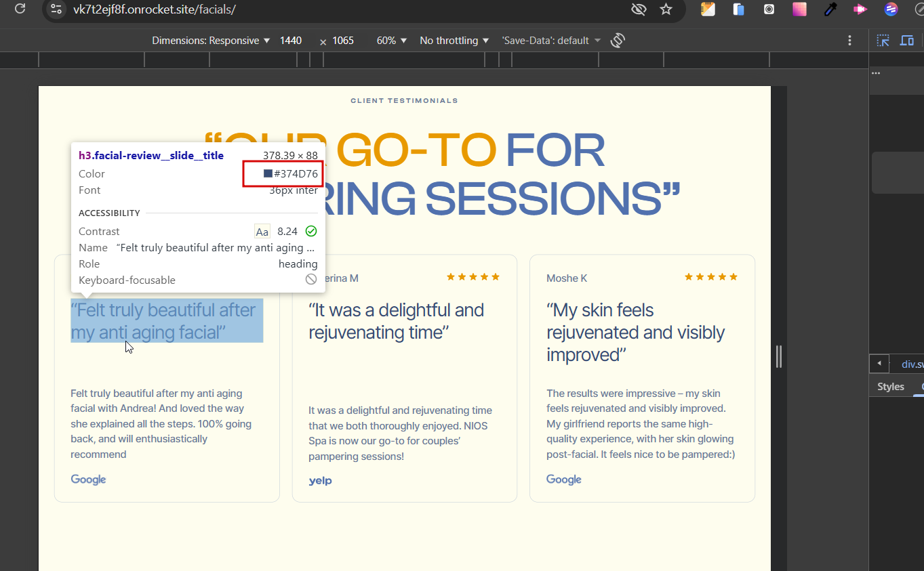Click the three-dot ellipsis in Elements panel
Viewport: 924px width, 571px height.
click(876, 72)
